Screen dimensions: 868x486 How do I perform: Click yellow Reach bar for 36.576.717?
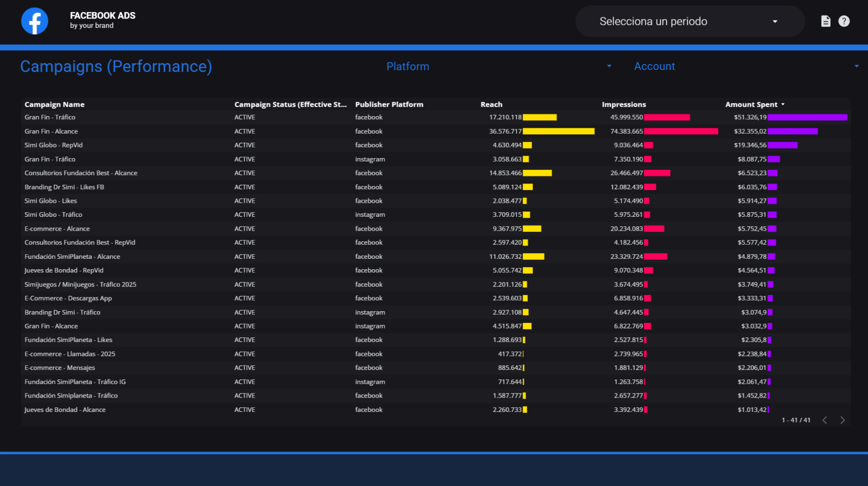558,131
